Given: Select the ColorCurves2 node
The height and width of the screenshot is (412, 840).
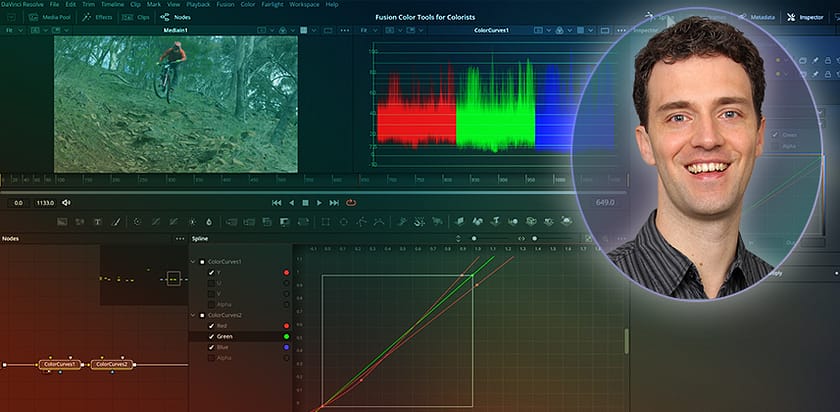Looking at the screenshot, I should coord(111,364).
